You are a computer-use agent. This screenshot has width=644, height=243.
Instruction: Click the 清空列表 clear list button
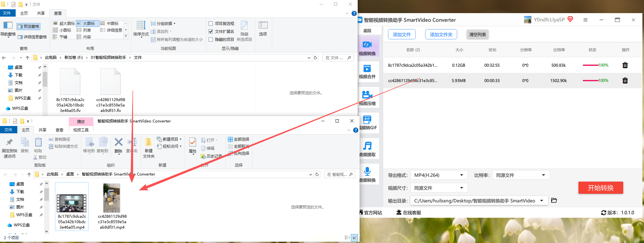[x=478, y=35]
